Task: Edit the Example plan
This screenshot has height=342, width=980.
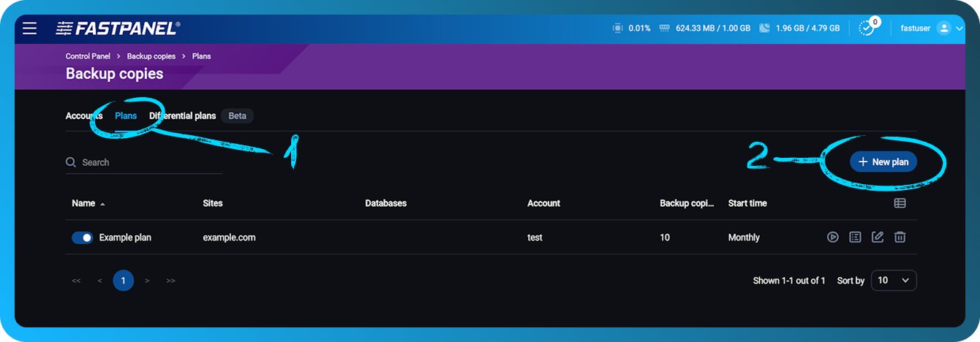Action: click(878, 237)
